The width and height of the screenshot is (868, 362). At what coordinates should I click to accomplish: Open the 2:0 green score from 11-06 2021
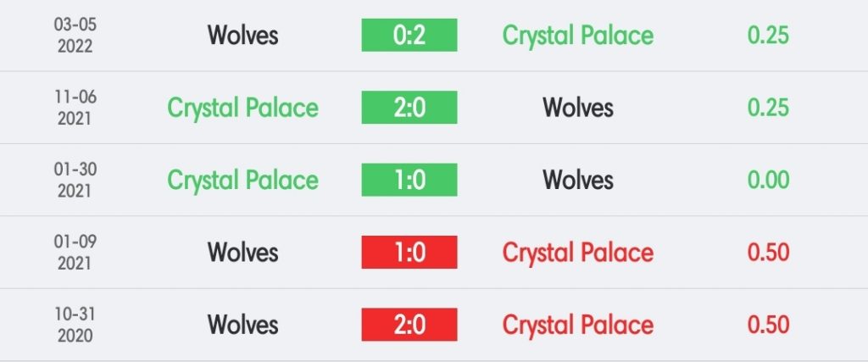409,108
